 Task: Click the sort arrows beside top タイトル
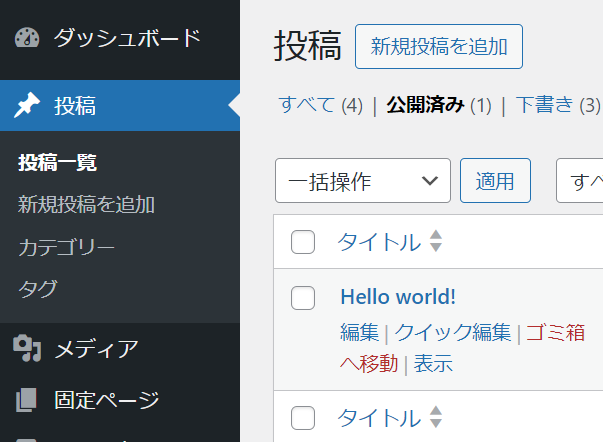[x=436, y=241]
